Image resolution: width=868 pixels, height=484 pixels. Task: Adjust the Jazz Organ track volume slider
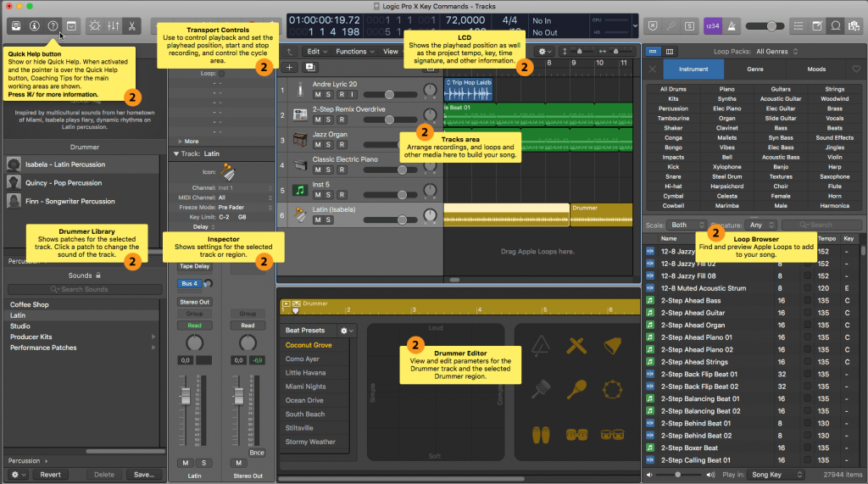[x=391, y=145]
